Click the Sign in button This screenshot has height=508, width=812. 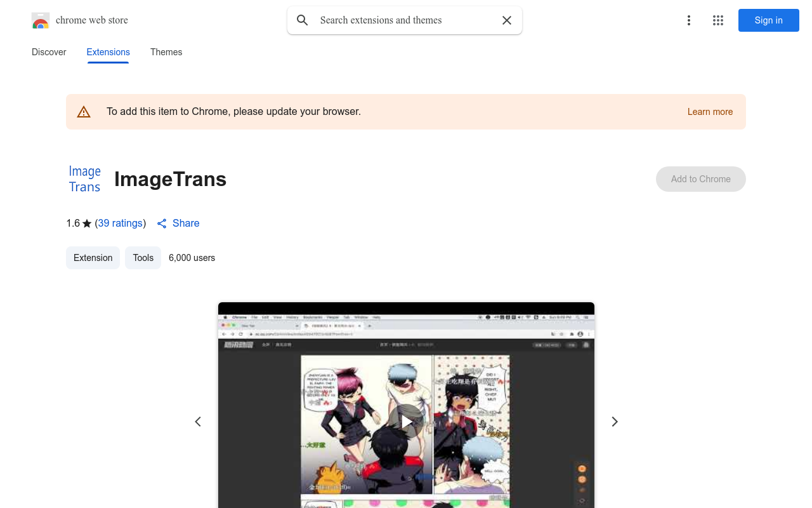[769, 20]
